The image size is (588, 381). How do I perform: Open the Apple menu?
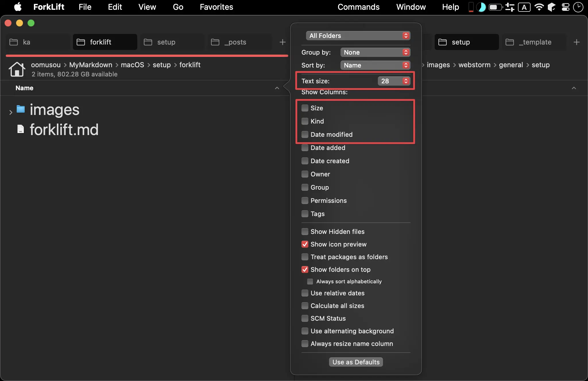pyautogui.click(x=18, y=7)
